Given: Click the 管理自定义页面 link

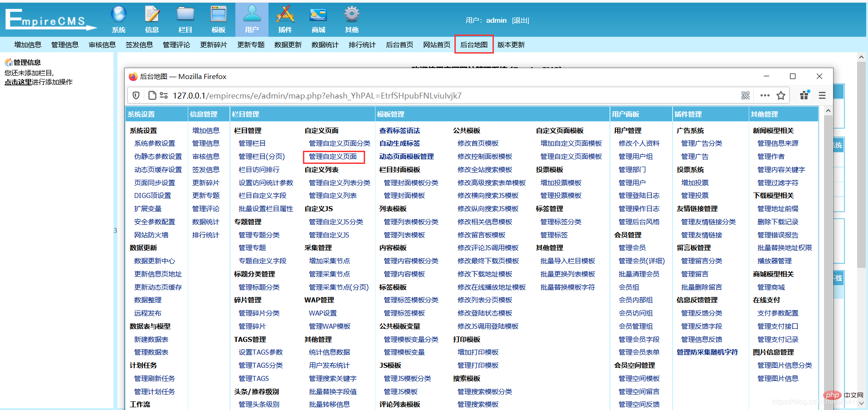Looking at the screenshot, I should pyautogui.click(x=333, y=157).
